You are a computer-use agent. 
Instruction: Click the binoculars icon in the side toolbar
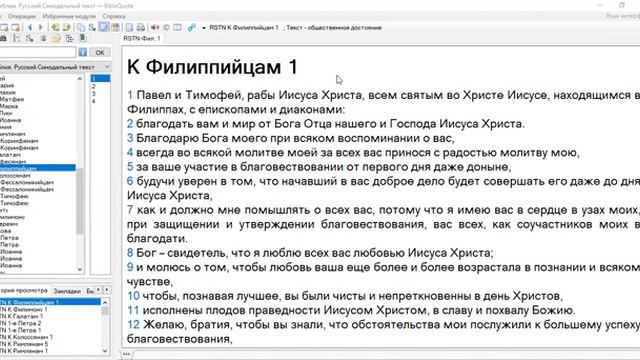point(3,38)
